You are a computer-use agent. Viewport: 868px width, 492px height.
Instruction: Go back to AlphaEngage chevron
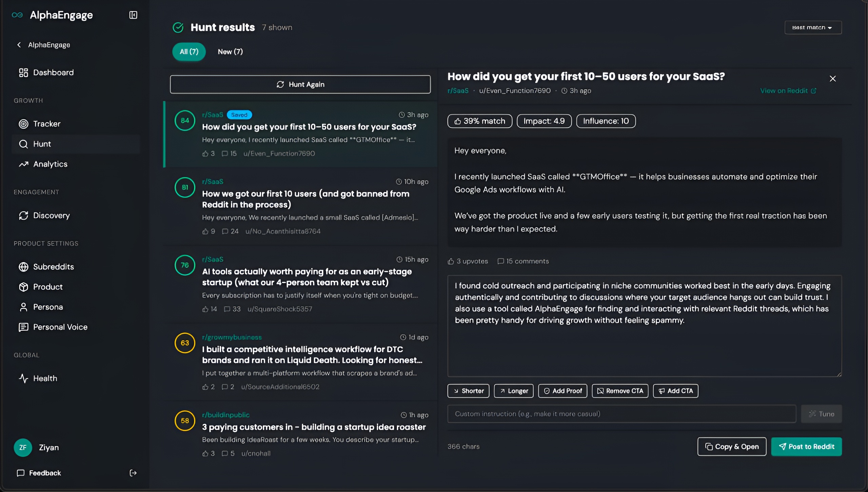(19, 45)
